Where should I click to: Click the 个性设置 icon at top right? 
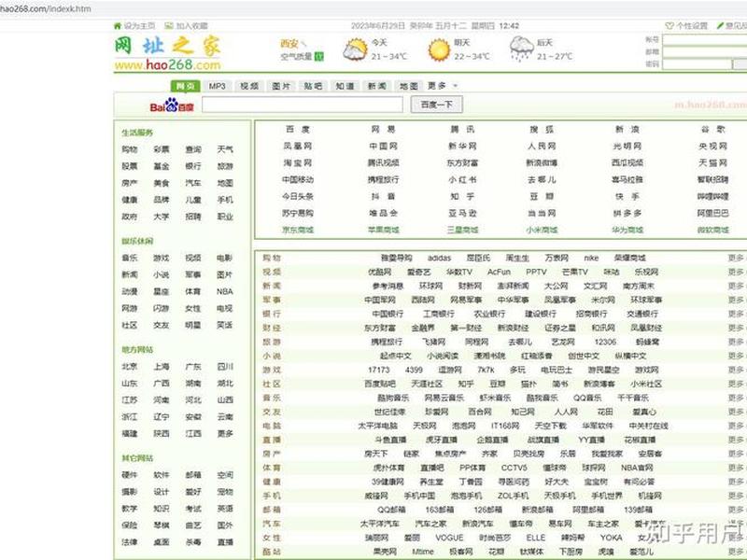(669, 26)
